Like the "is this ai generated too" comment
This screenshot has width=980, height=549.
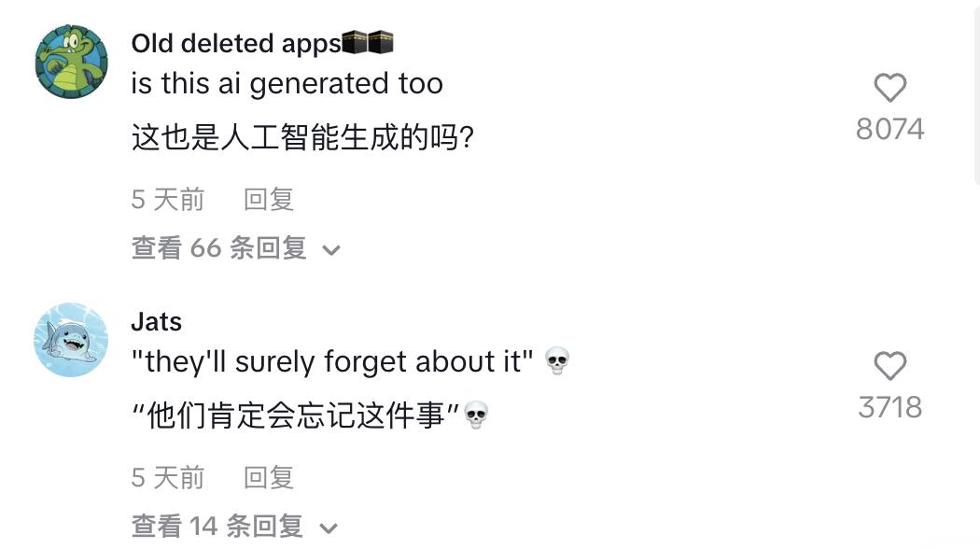889,89
